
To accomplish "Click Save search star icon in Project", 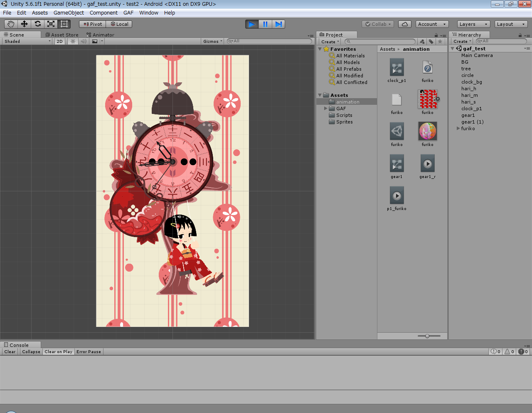I will [440, 42].
